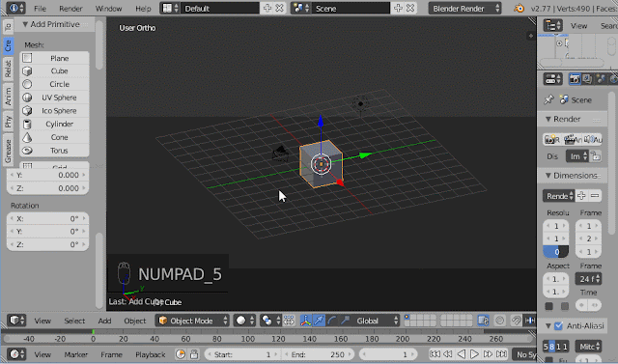Toggle proportional editing circle icon
Image resolution: width=618 pixels, height=364 pixels.
[500, 321]
